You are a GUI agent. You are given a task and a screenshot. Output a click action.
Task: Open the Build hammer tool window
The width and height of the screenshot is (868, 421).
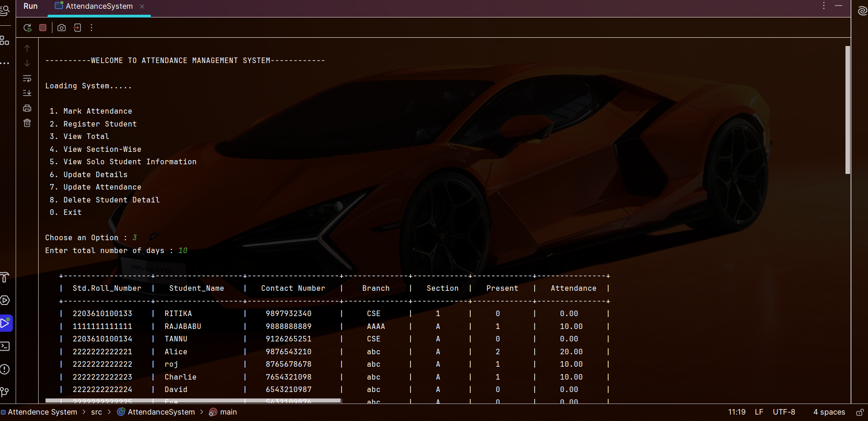pos(5,277)
